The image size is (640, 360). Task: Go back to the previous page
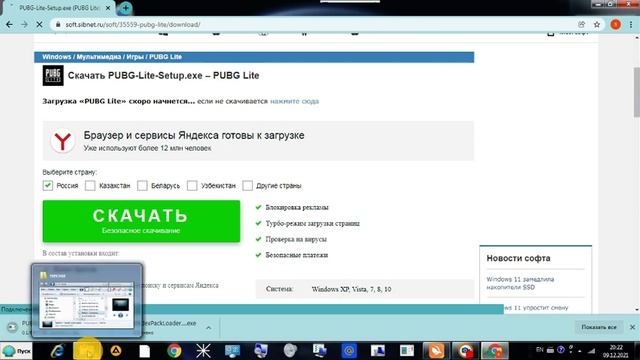9,24
